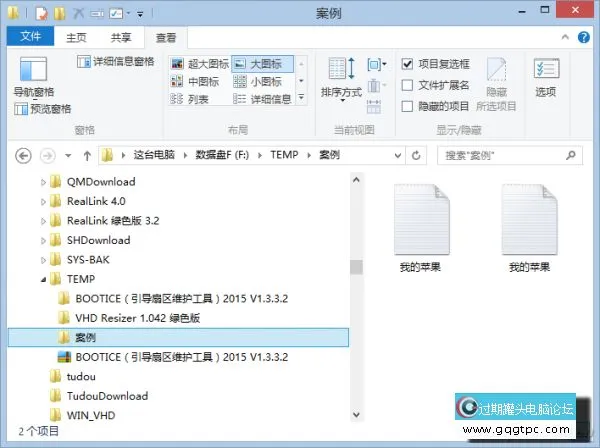Switch to the Home (主页) tab
This screenshot has height=448, width=600.
[76, 37]
